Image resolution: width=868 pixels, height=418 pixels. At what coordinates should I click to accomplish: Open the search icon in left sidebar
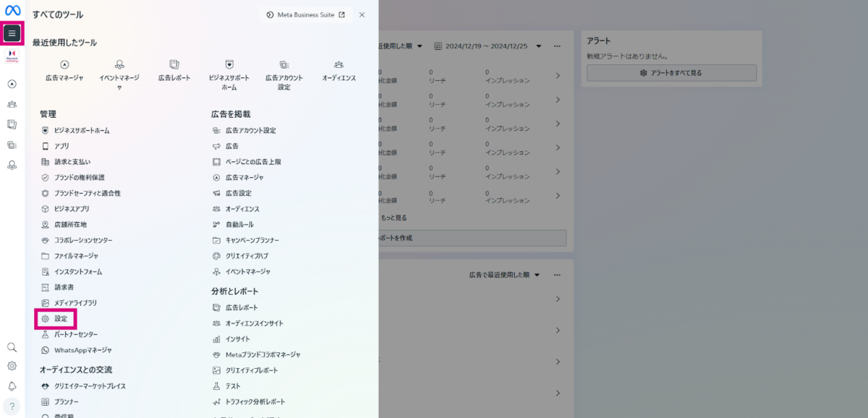tap(12, 347)
